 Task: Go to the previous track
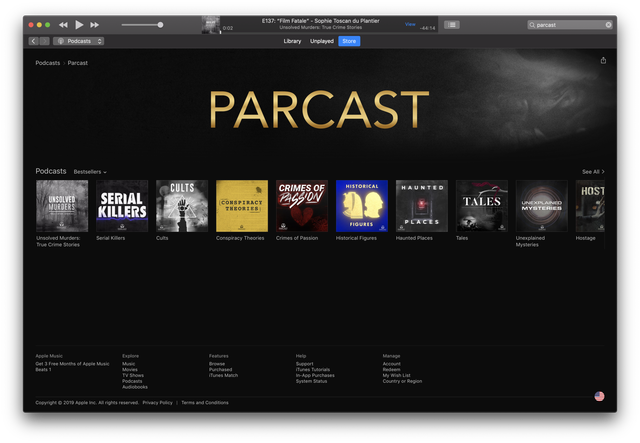pyautogui.click(x=64, y=24)
